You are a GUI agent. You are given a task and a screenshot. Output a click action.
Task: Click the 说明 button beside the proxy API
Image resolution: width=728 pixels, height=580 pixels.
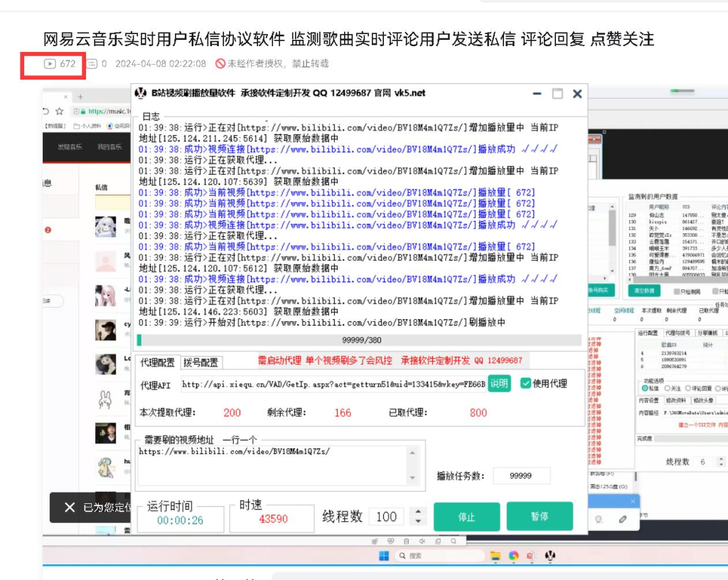pos(499,384)
